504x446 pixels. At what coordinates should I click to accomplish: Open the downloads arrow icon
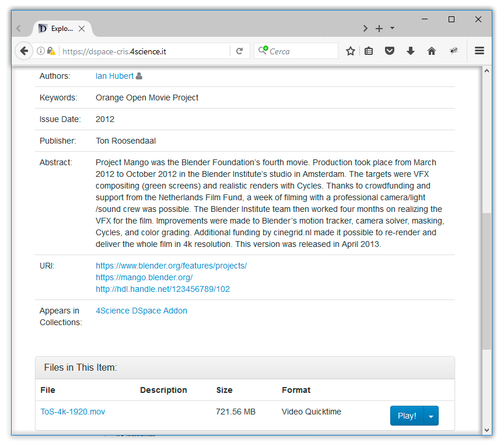click(x=411, y=51)
